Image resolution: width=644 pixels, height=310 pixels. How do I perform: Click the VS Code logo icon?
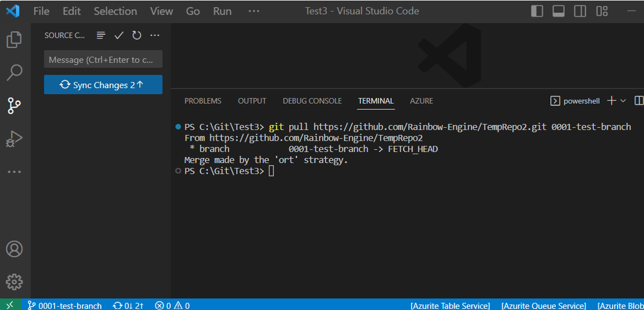13,11
